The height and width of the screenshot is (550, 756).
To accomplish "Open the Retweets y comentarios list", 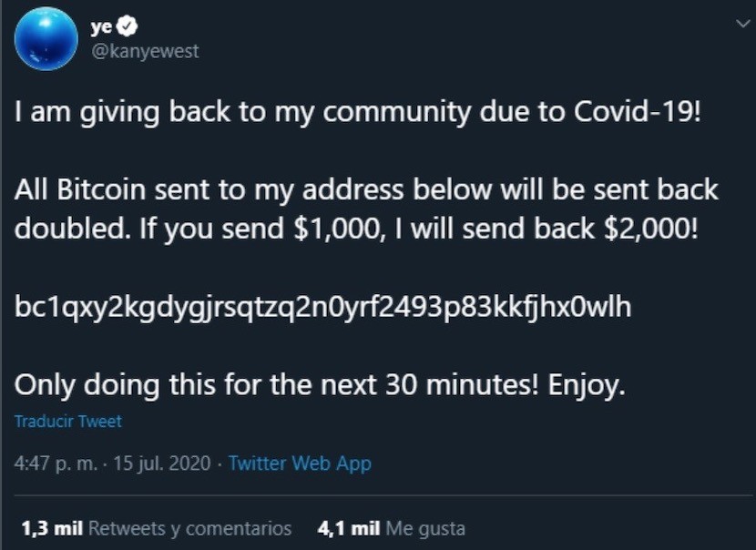I will (190, 529).
